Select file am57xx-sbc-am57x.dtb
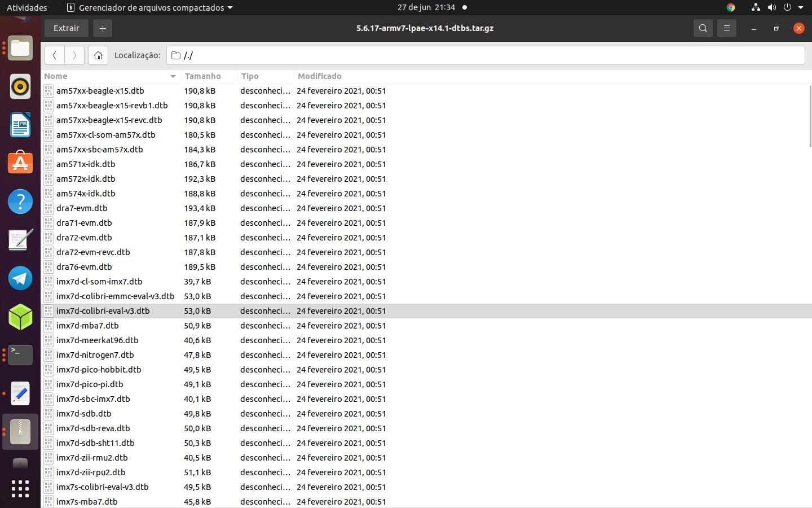The image size is (812, 508). tap(427, 150)
